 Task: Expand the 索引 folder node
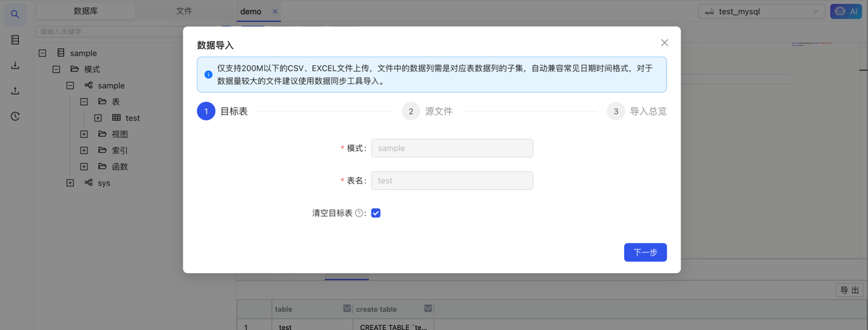(x=84, y=150)
